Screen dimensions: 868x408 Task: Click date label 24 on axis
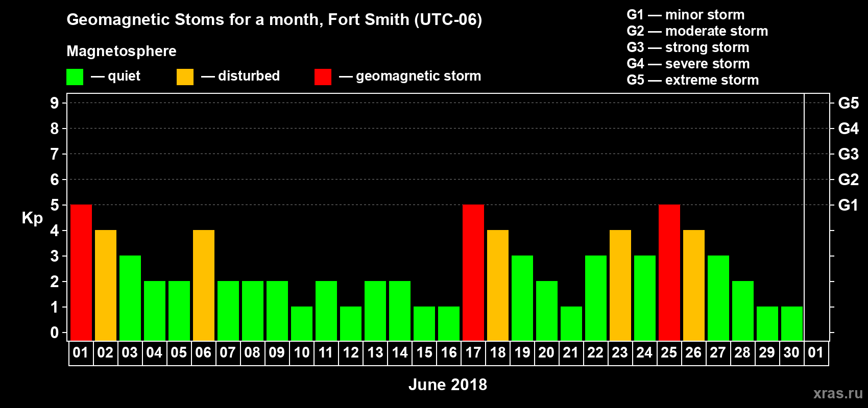click(644, 352)
